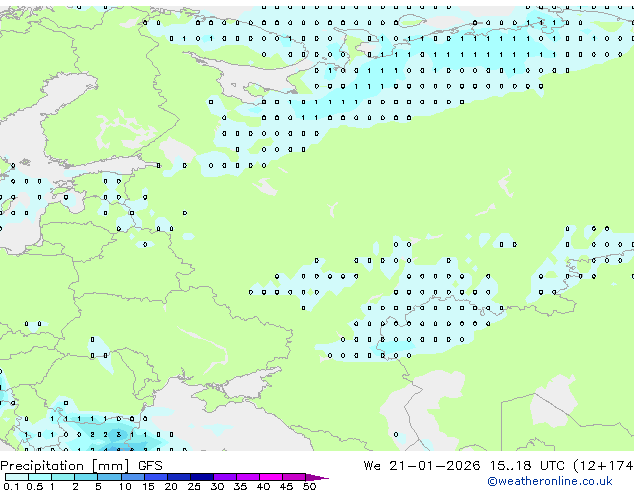Click the 'UTC' timezone label

pos(552,466)
